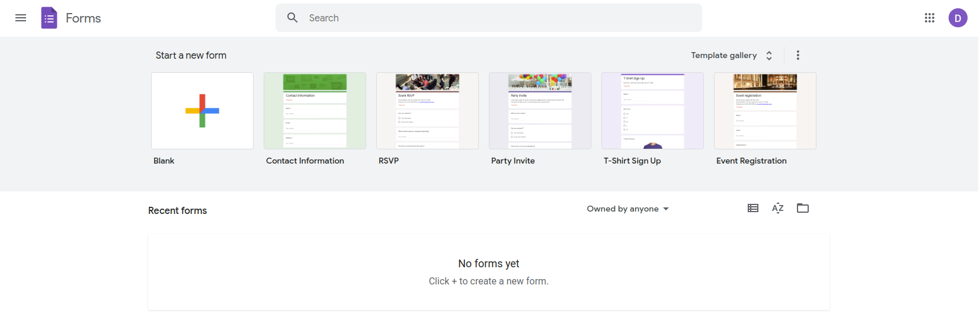Screen dimensions: 980x320
Task: Select the RSVP template thumbnail
Action: click(427, 111)
